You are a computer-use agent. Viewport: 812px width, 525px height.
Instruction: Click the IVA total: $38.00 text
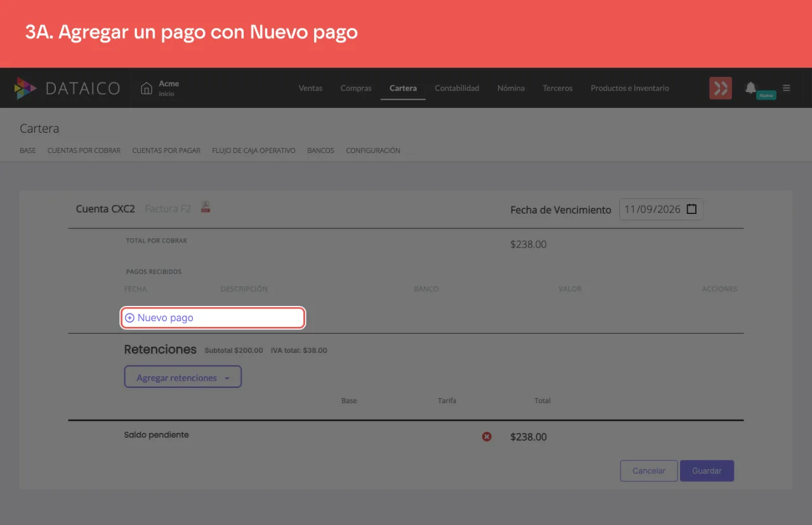click(x=299, y=350)
